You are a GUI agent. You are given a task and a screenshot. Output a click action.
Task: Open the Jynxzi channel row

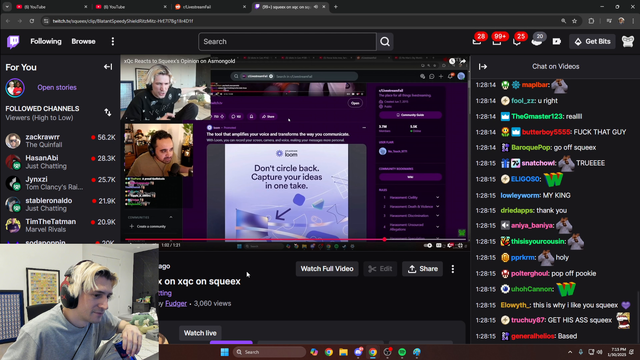60,183
